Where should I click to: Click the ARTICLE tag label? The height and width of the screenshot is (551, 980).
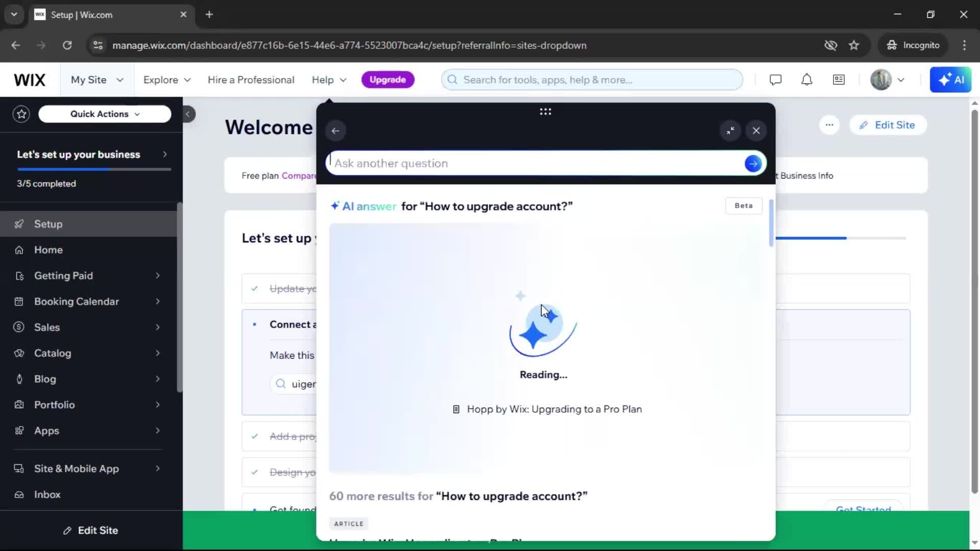[x=349, y=524]
